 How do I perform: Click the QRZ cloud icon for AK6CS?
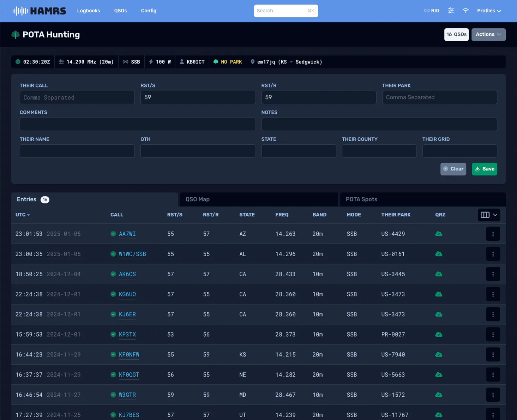(x=439, y=274)
